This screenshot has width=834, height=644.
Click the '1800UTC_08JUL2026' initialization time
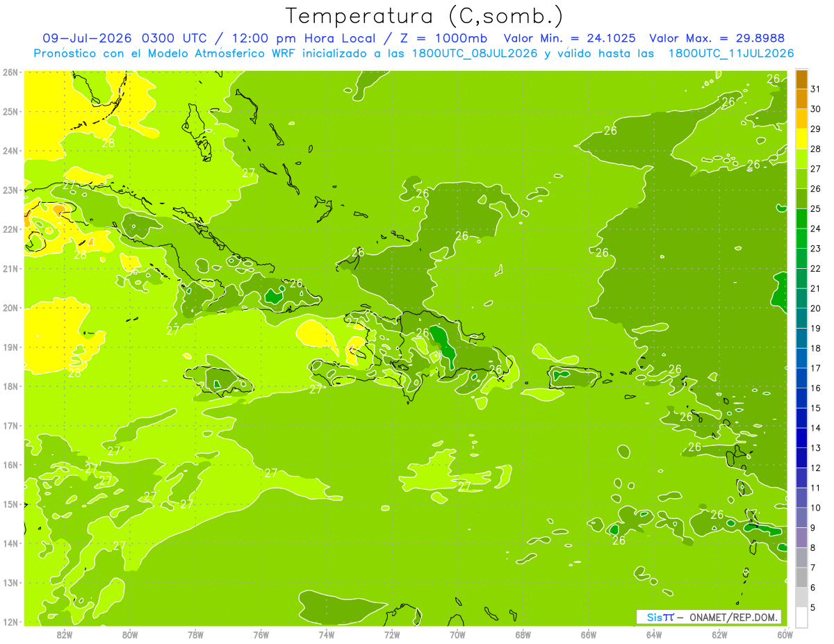474,53
